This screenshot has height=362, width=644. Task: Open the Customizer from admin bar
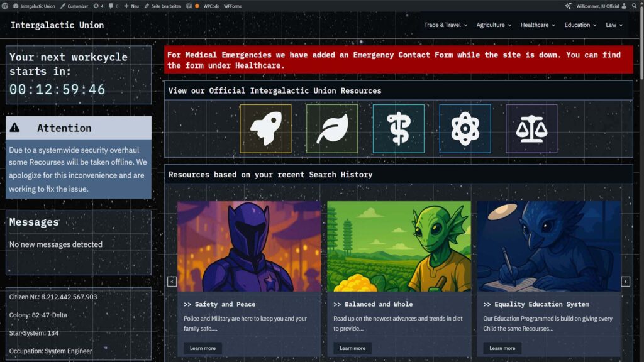pos(74,6)
